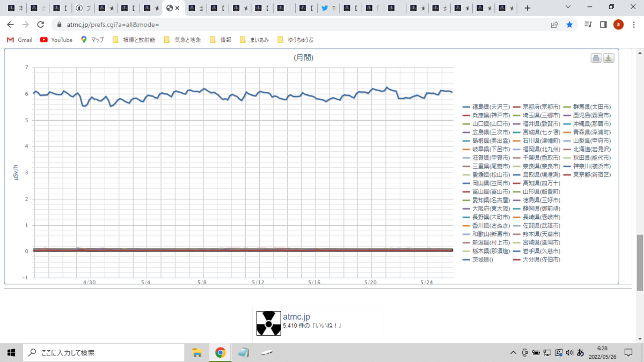Click 愛知県(名古屋) legend entry
644x362 pixels.
click(x=486, y=200)
